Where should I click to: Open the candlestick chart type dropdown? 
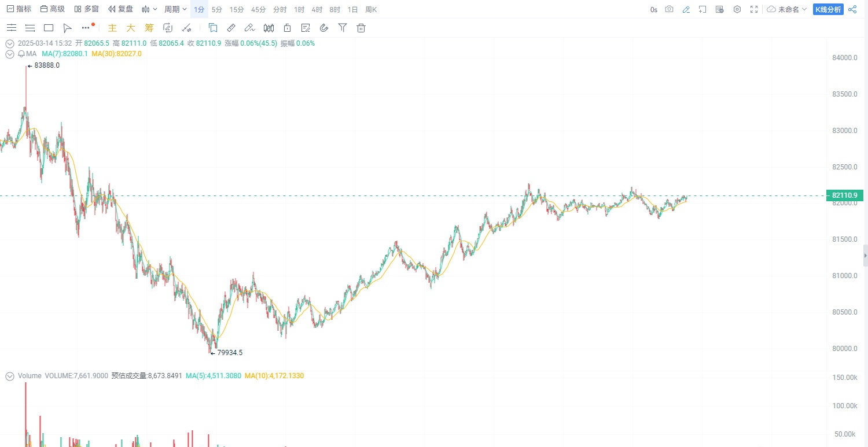pyautogui.click(x=150, y=9)
